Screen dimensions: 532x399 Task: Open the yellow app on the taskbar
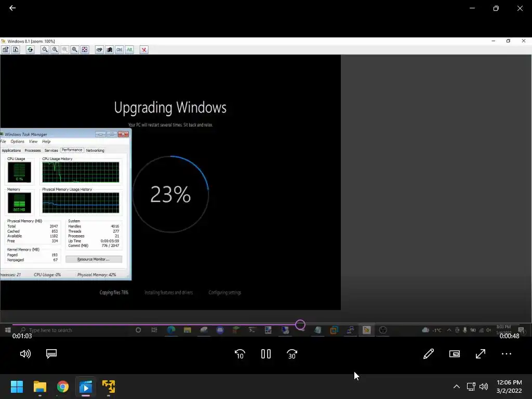click(x=109, y=387)
